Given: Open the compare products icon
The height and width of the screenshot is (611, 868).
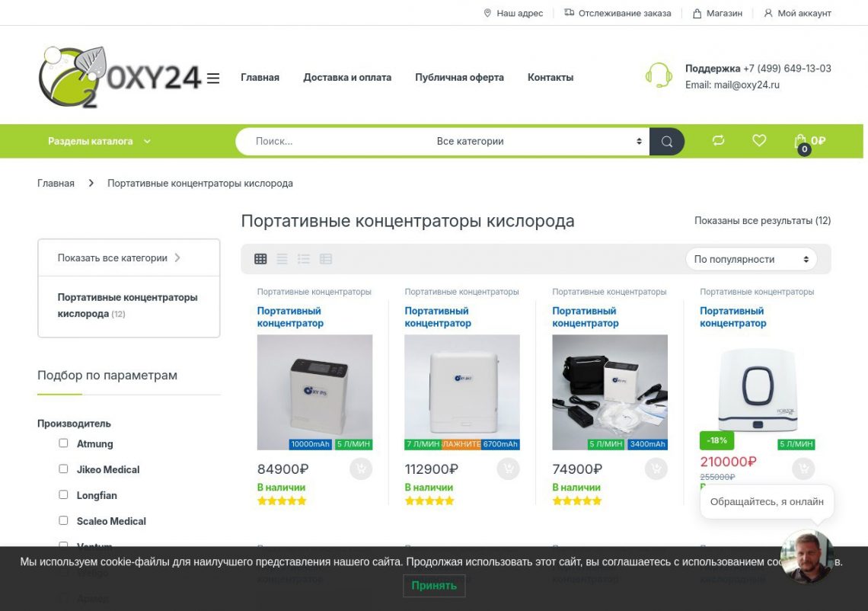Looking at the screenshot, I should coord(718,141).
